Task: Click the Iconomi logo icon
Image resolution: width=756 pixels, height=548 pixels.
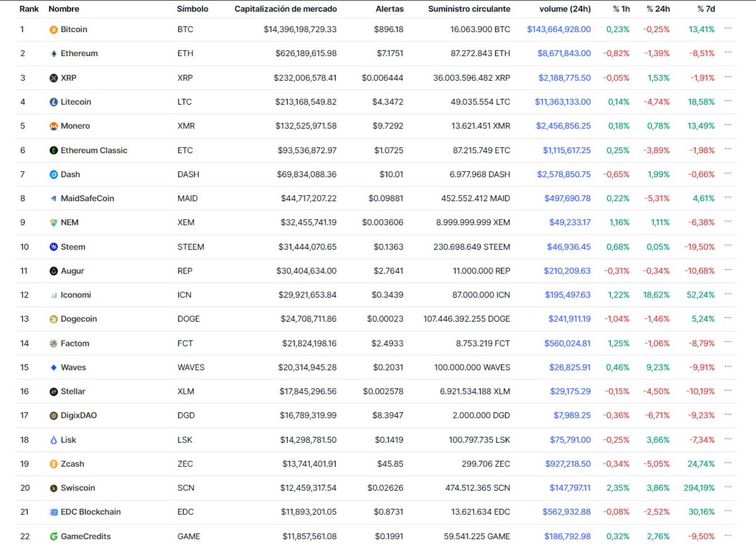Action: pos(54,295)
